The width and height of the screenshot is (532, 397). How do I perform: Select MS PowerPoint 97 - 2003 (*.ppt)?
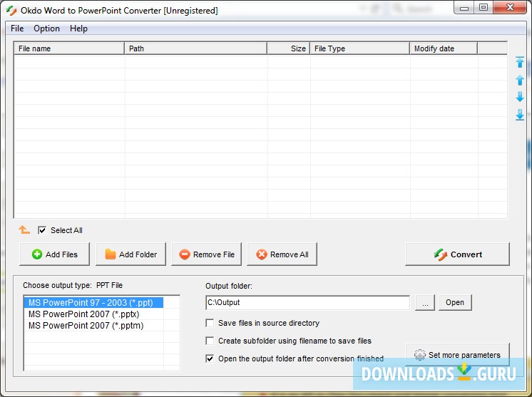pyautogui.click(x=93, y=302)
